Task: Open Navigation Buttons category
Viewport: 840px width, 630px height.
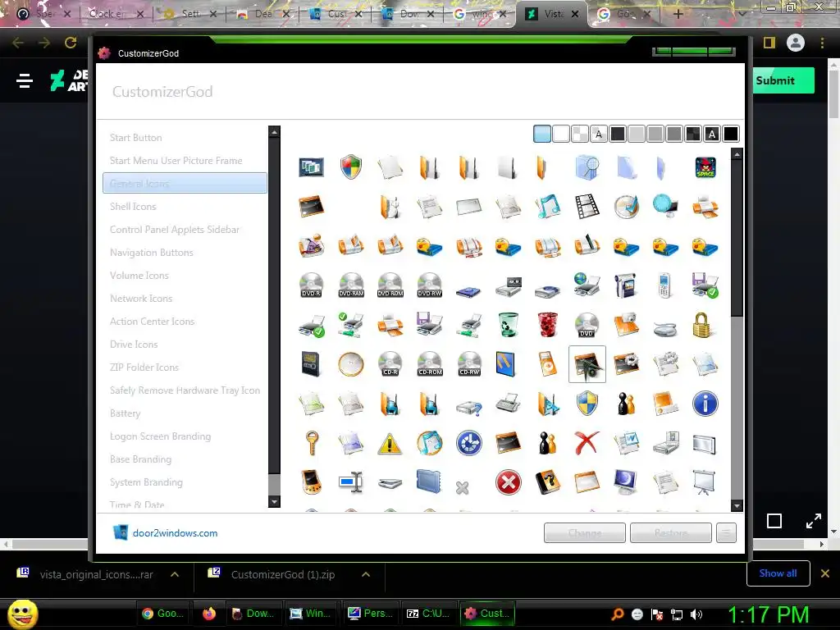Action: [x=151, y=253]
